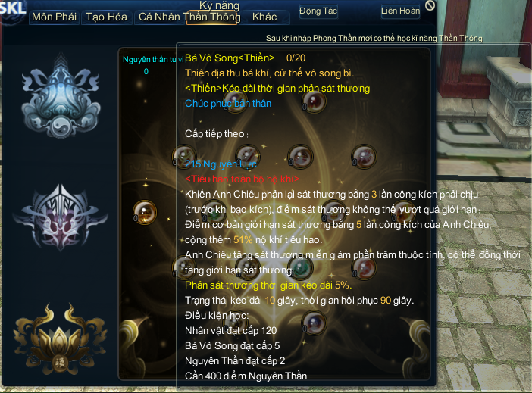Click the dark blue skill orb at bottom

(x=315, y=323)
